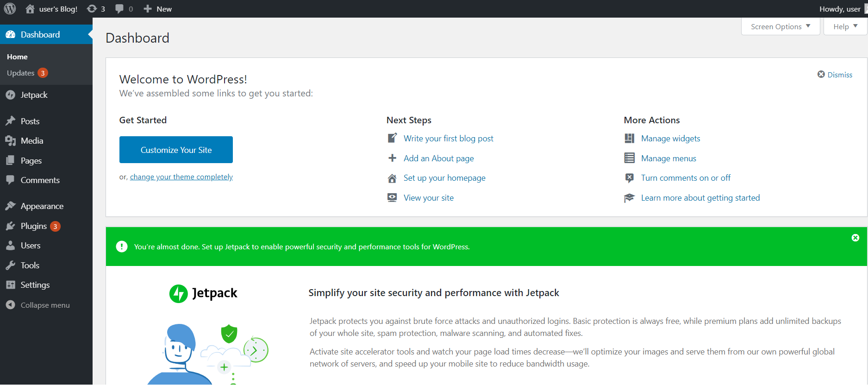Open the site home icon for user's Blog!
The image size is (868, 386).
click(x=30, y=9)
